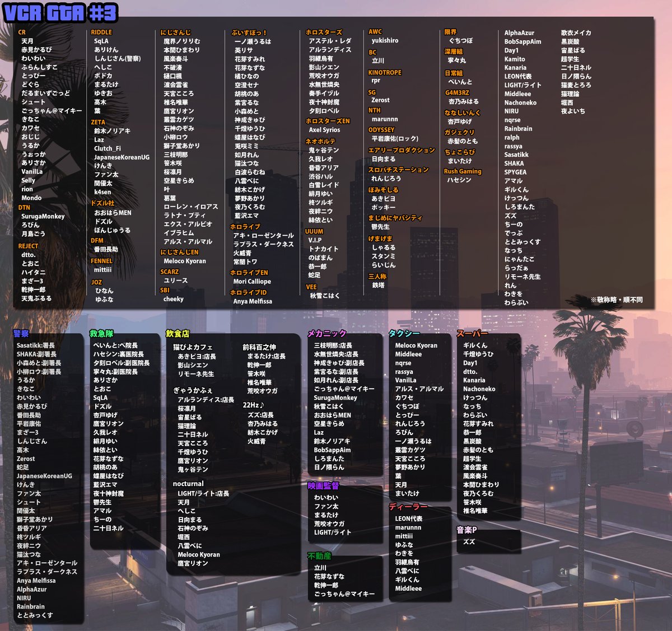Screen dimensions: 672x631
Task: Select the まじめにヤバシティ heading
Action: tap(395, 218)
